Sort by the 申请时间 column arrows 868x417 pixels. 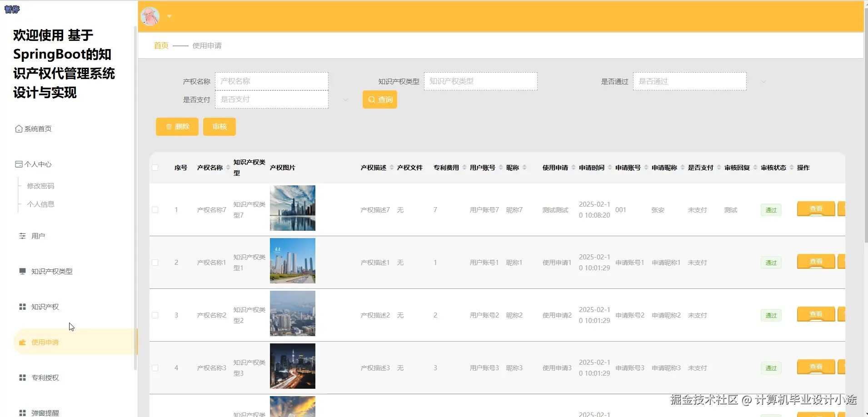tap(610, 168)
